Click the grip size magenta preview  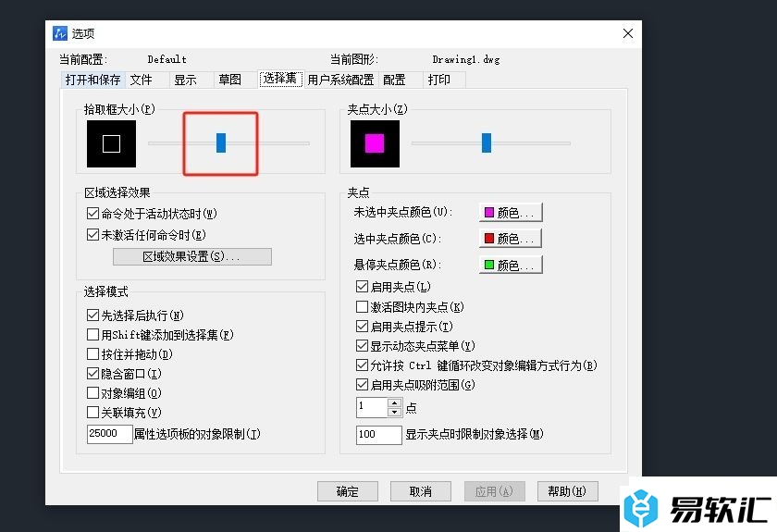(375, 143)
